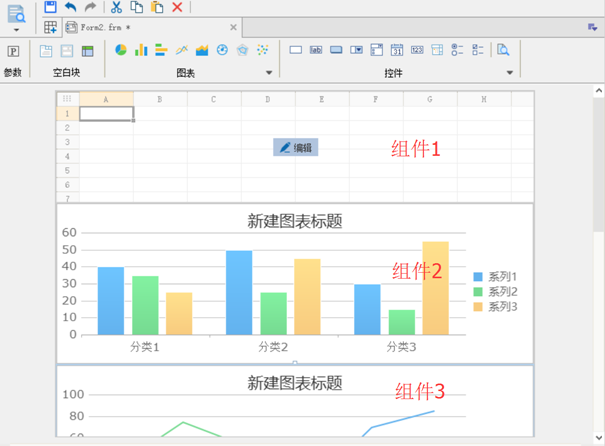Select the text box widget
The width and height of the screenshot is (605, 446).
[x=296, y=50]
